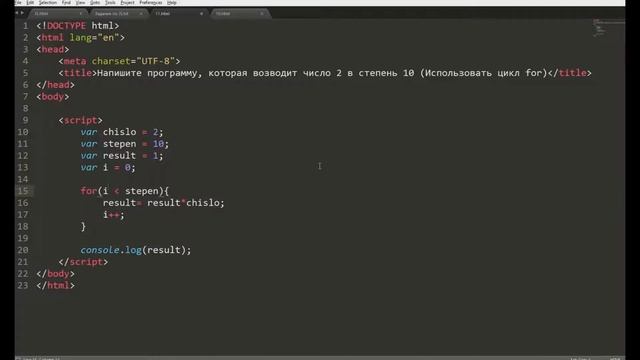
Task: Click the lang="en" attribute
Action: (x=94, y=38)
